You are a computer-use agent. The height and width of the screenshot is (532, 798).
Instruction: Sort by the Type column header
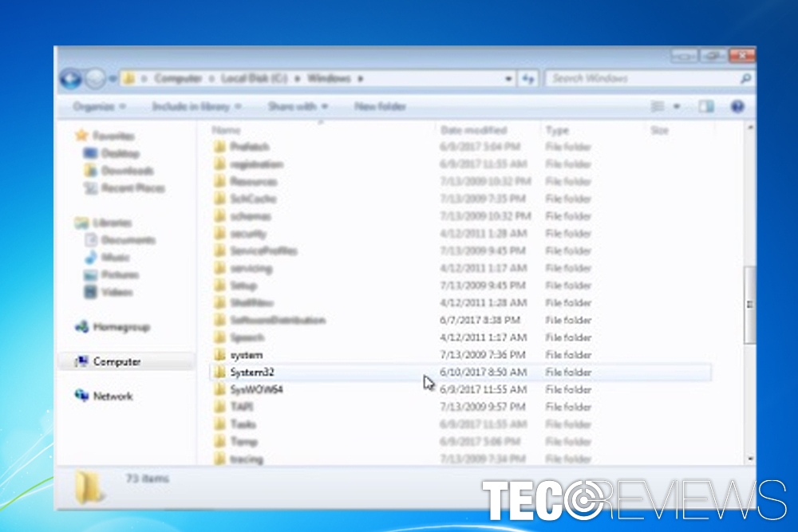pyautogui.click(x=557, y=130)
